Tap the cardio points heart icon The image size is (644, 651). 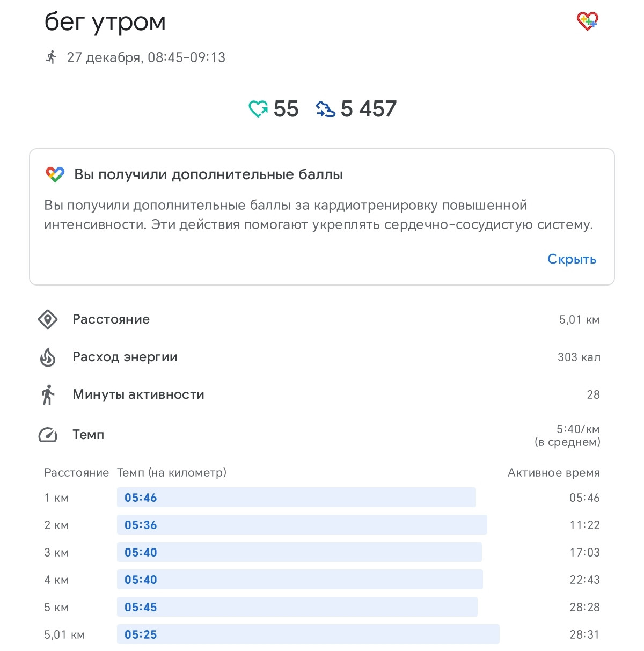click(x=258, y=109)
